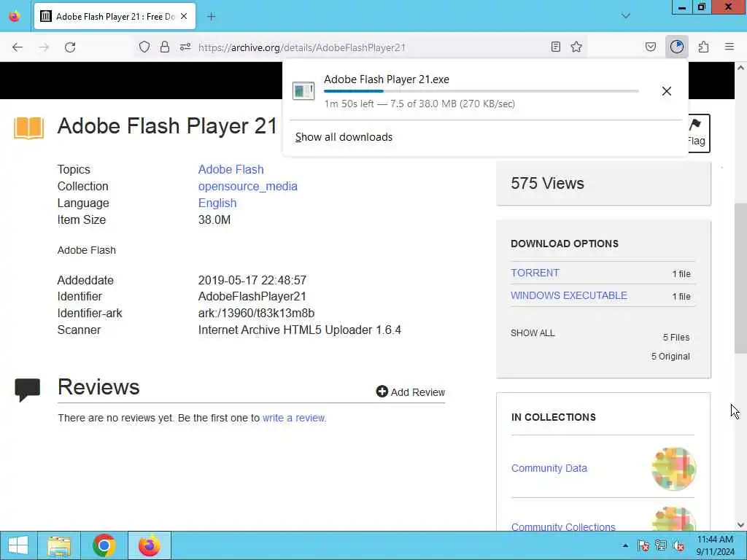Viewport: 747px width, 560px height.
Task: Click the Firefox taskbar icon
Action: coord(150,545)
